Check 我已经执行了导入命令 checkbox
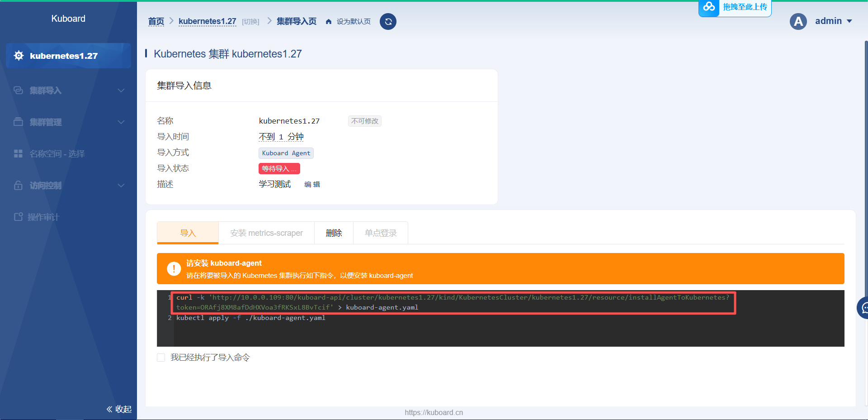The image size is (868, 420). (x=161, y=358)
